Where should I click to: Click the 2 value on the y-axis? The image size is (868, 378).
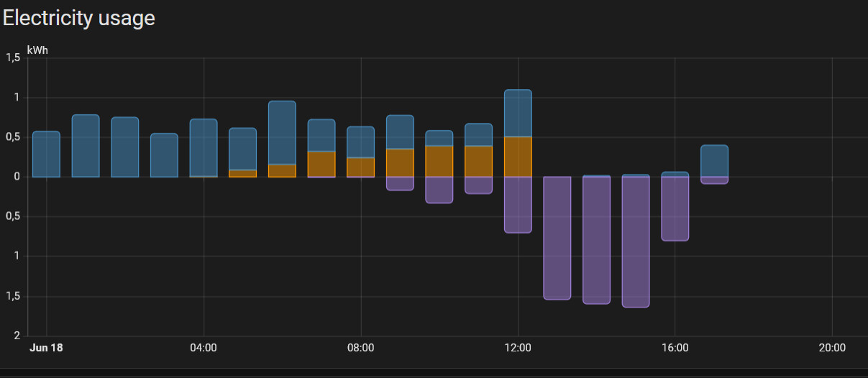coord(19,336)
